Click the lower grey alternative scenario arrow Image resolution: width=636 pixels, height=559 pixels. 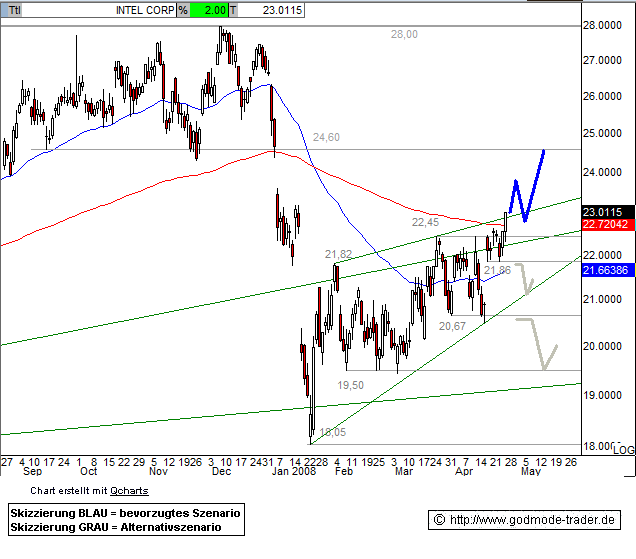tap(537, 344)
